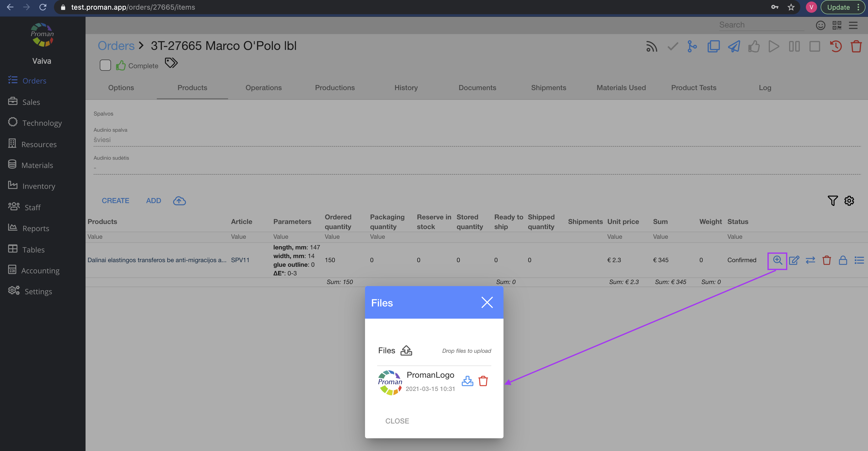Click the edit pencil icon in product row

(x=794, y=260)
